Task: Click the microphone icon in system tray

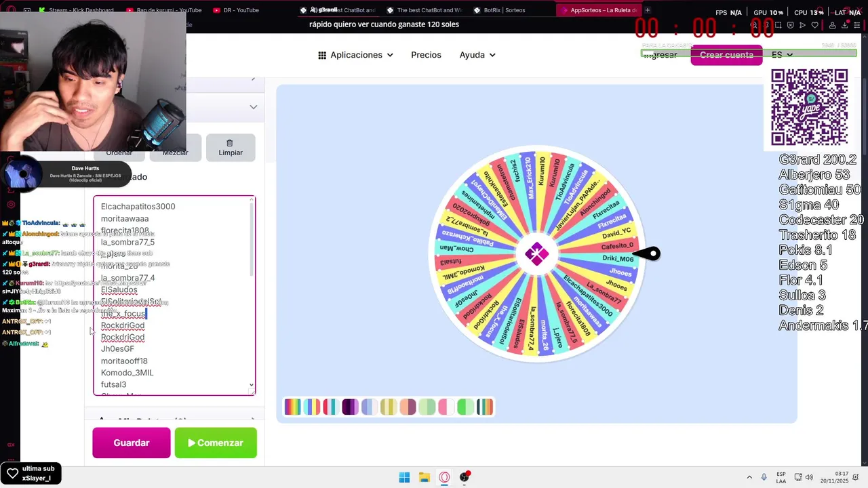Action: 764,477
